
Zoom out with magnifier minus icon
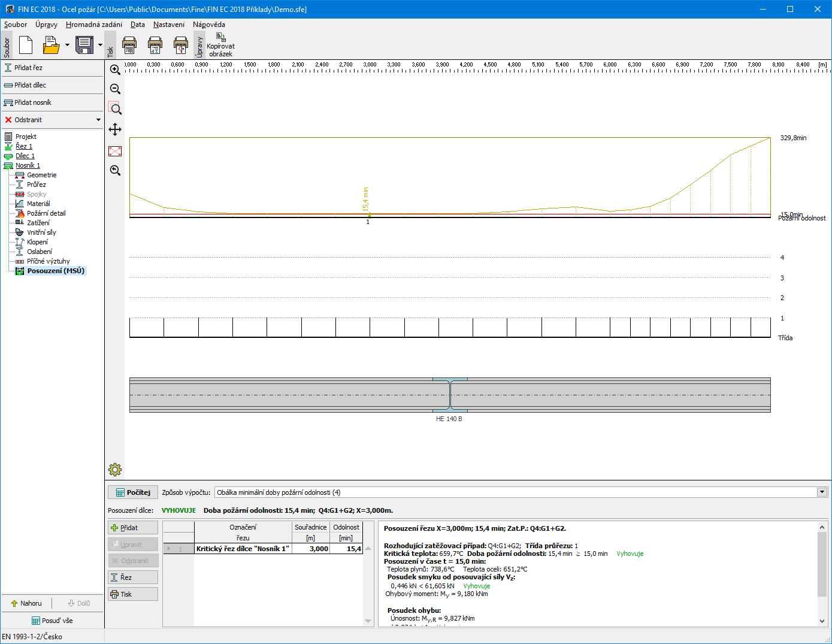tap(115, 89)
